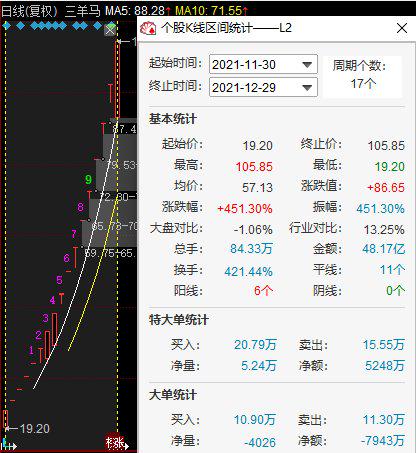Click the cyan arrow icon at bottom-left
This screenshot has width=416, height=453.
click(9, 445)
